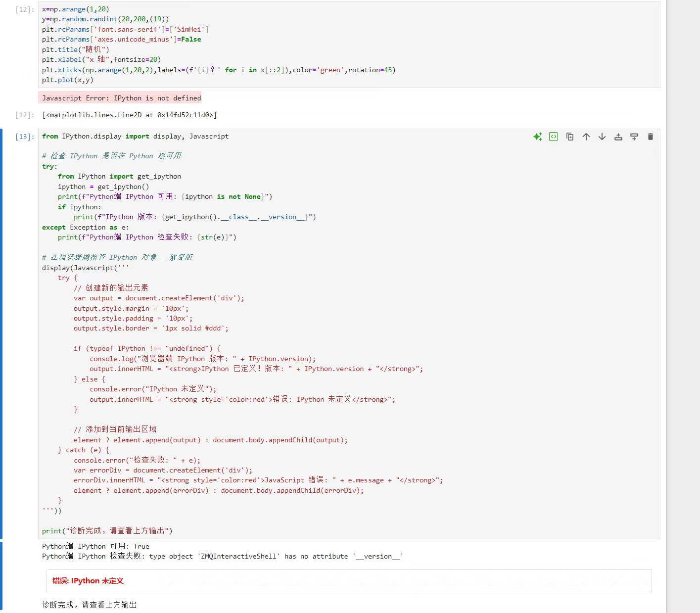Move cell 13 up with arrow icon

[x=586, y=137]
